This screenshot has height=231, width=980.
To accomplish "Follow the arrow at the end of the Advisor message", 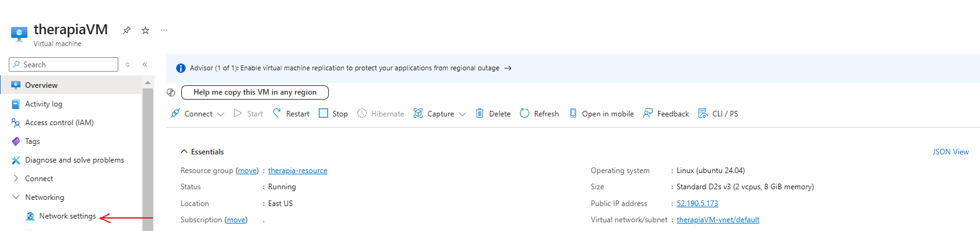I will (508, 68).
